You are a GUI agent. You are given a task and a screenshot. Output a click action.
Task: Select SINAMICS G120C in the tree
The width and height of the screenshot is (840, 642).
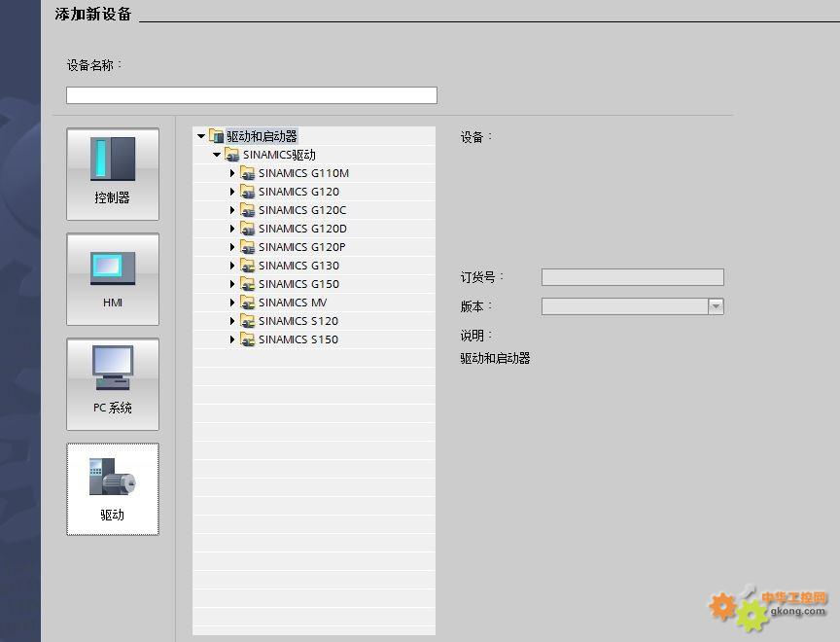(302, 210)
